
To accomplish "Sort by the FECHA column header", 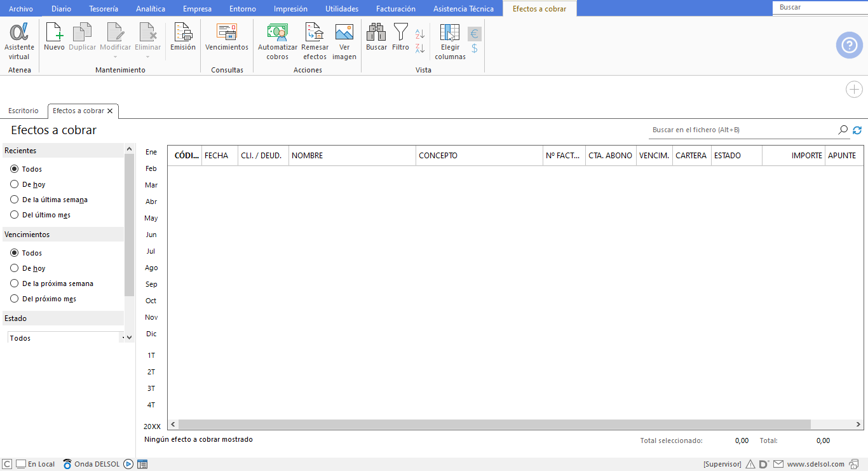I will pyautogui.click(x=220, y=156).
